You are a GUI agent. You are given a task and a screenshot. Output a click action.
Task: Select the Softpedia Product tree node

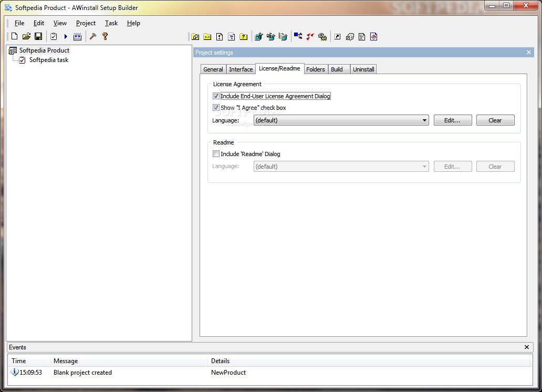click(x=44, y=50)
